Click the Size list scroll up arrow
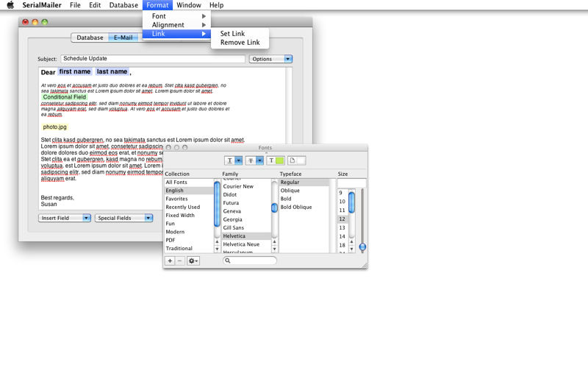The height and width of the screenshot is (368, 588). [x=351, y=241]
